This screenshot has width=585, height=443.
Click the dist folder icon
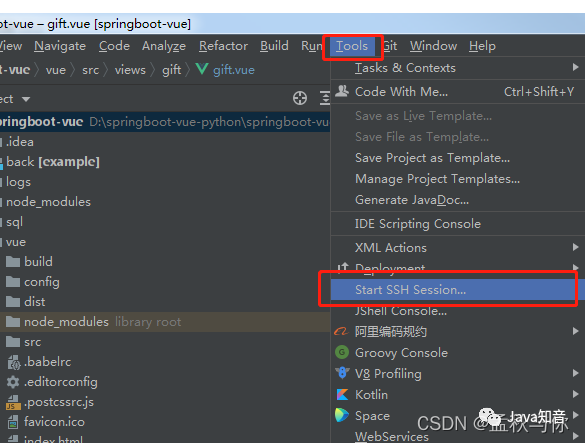(x=13, y=302)
